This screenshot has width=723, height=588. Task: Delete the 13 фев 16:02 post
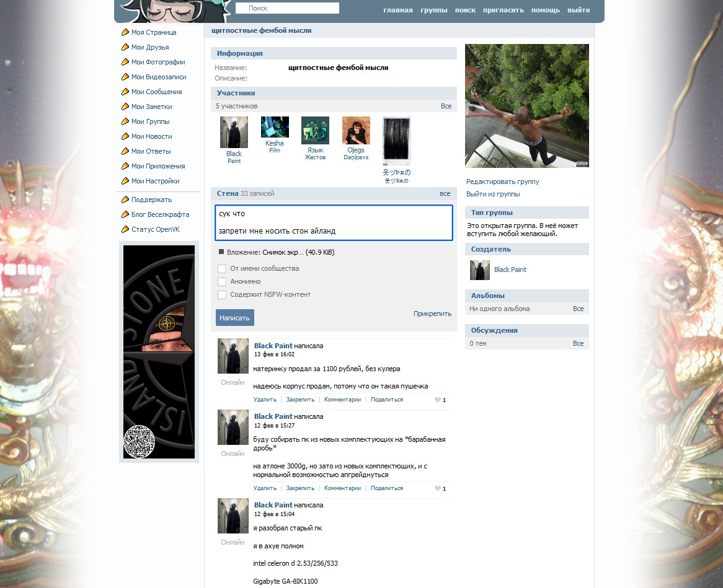click(x=265, y=400)
